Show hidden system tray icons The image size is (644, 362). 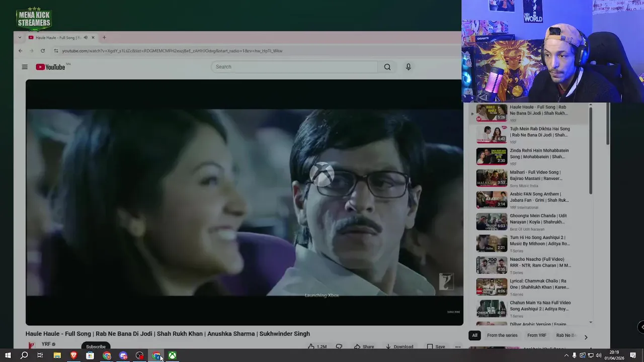click(566, 355)
